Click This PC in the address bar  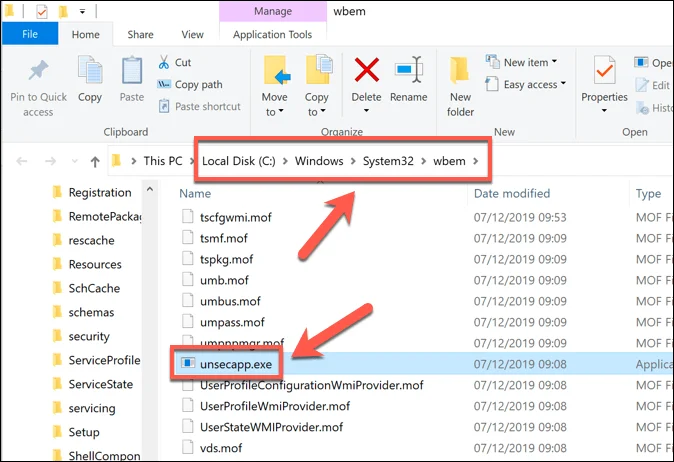pos(163,161)
